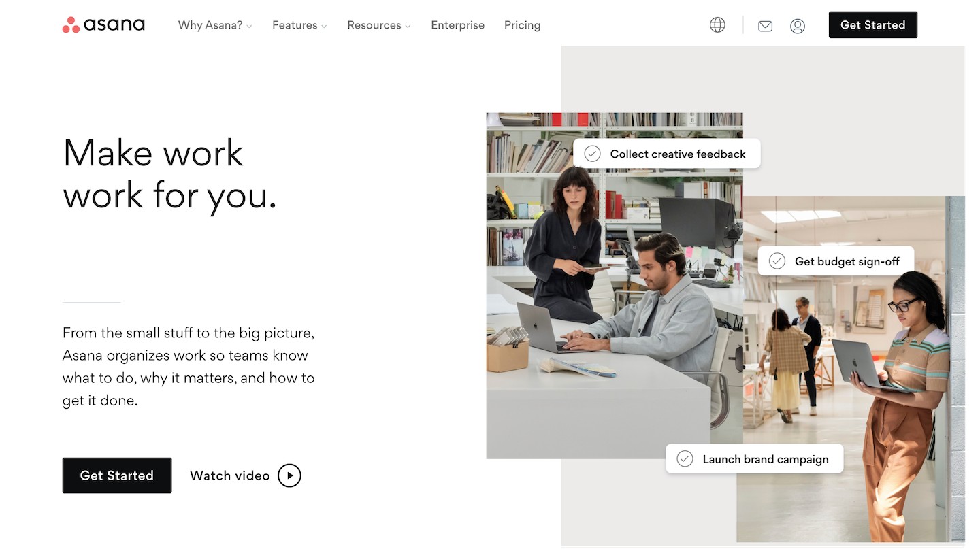This screenshot has height=551, width=980.
Task: Play the Watch video circle icon
Action: [289, 475]
